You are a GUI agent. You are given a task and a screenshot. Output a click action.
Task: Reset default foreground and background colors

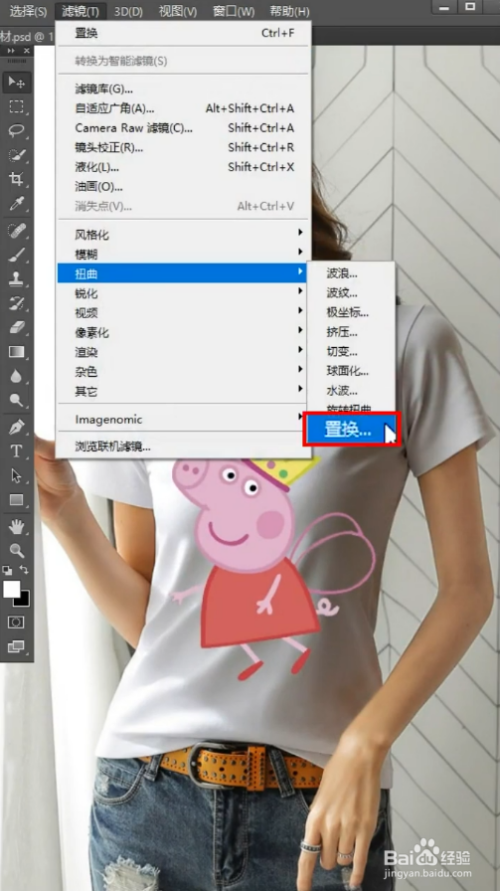7,570
